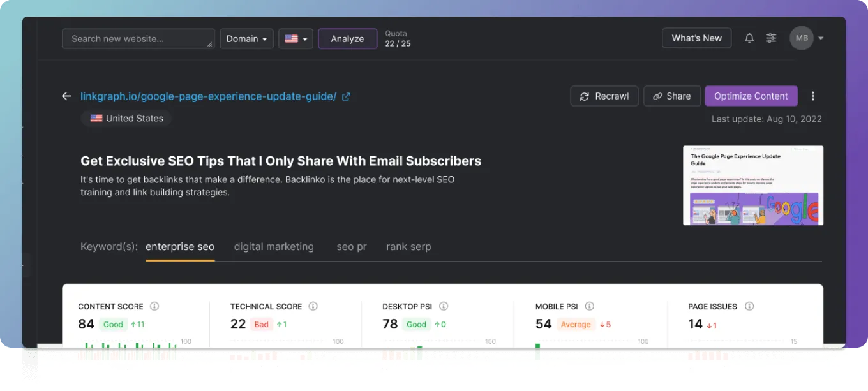Click Technical Score info icon
This screenshot has height=391, width=868.
pyautogui.click(x=313, y=306)
